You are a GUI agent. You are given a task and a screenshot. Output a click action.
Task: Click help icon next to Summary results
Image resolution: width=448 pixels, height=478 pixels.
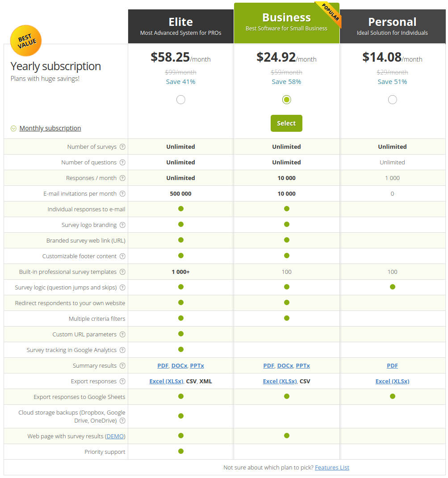pyautogui.click(x=122, y=365)
